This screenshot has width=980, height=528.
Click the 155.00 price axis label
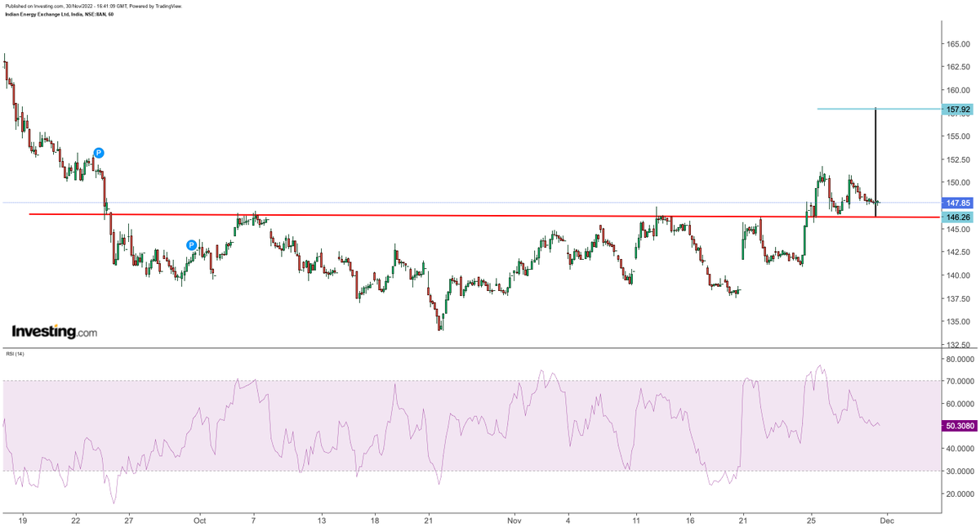pyautogui.click(x=958, y=136)
